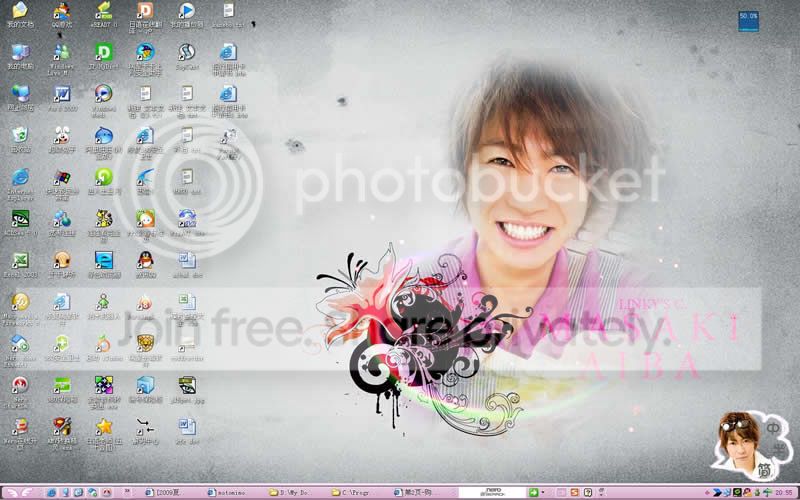Launch the Excel 2003 shortcut
This screenshot has height=500, width=800.
coord(19,260)
